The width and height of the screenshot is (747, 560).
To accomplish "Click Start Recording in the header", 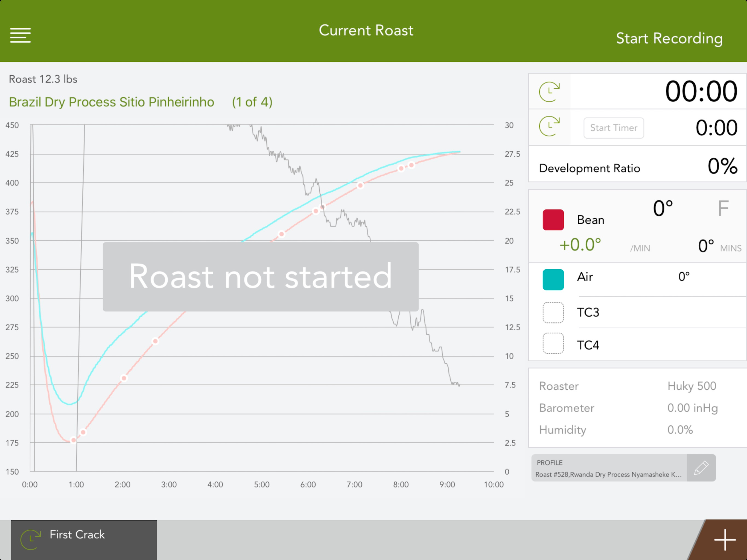I will tap(669, 39).
